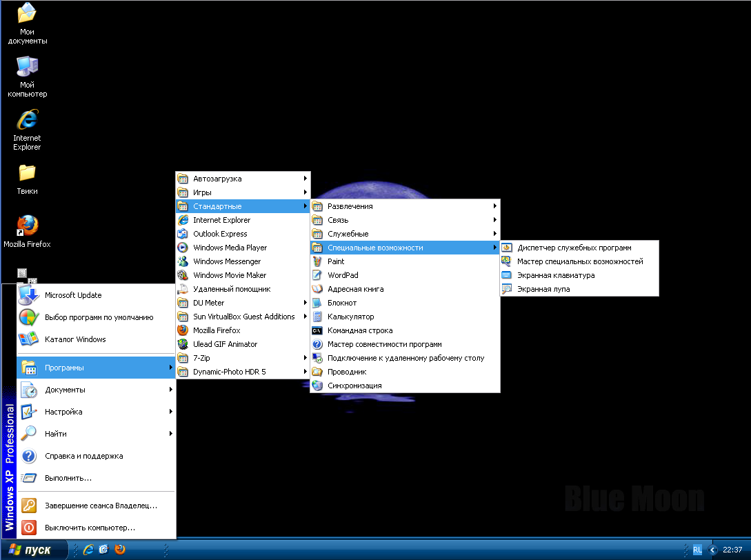Click the Выполнить run icon

pos(29,478)
